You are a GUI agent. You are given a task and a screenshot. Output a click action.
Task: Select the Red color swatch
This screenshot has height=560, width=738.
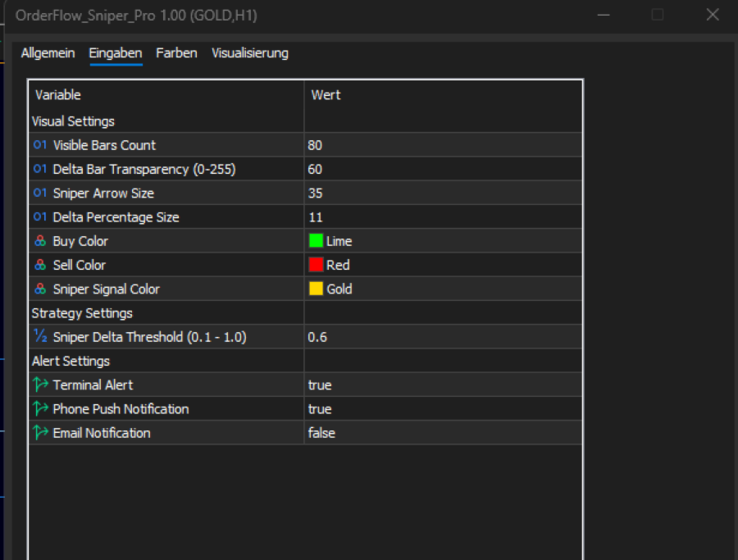[316, 265]
